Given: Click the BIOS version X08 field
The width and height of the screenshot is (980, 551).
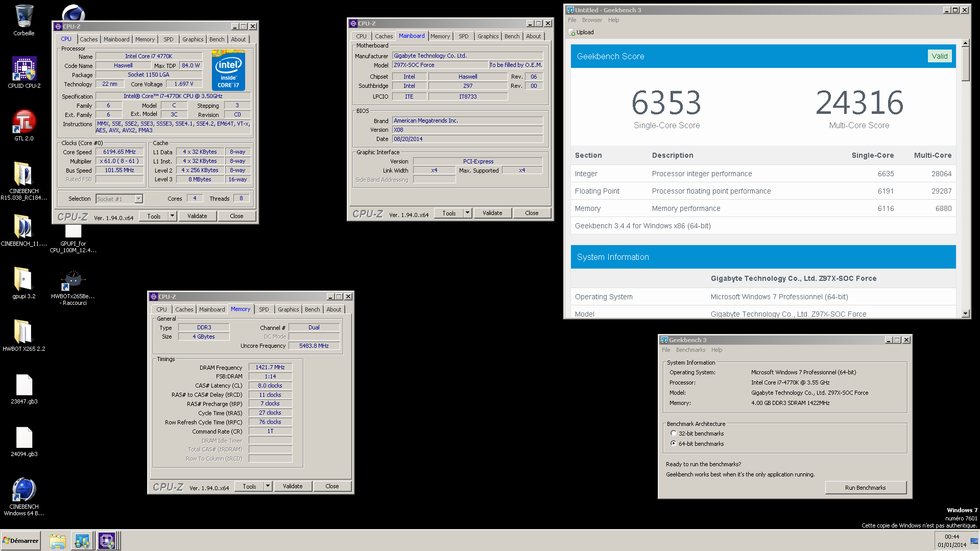Looking at the screenshot, I should pos(467,130).
